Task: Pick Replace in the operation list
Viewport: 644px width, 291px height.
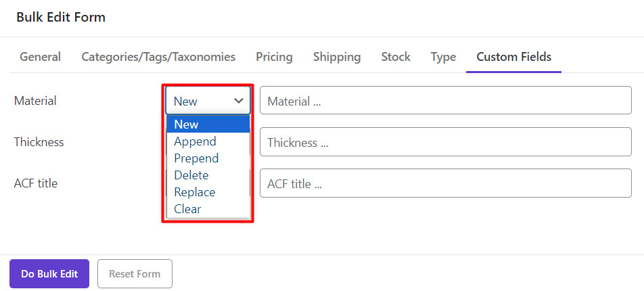Action: pyautogui.click(x=208, y=192)
